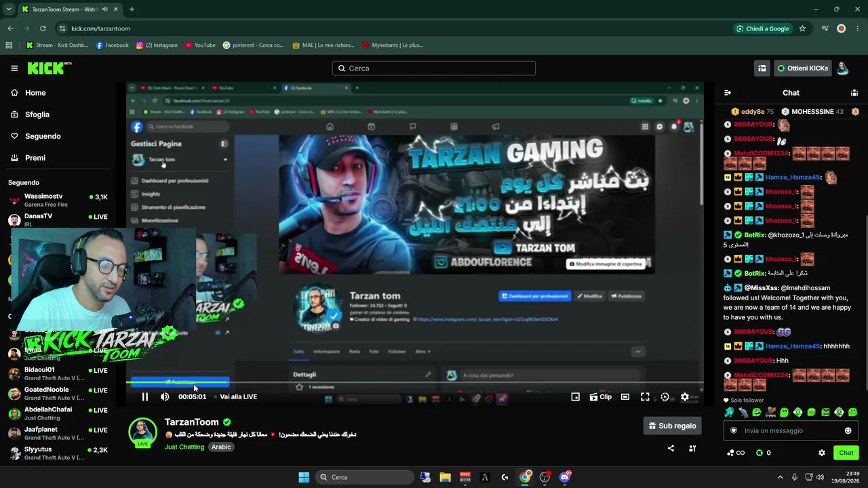Open the Stream - Kick Dashboard bookmark
Viewport: 868px width, 488px height.
(57, 45)
